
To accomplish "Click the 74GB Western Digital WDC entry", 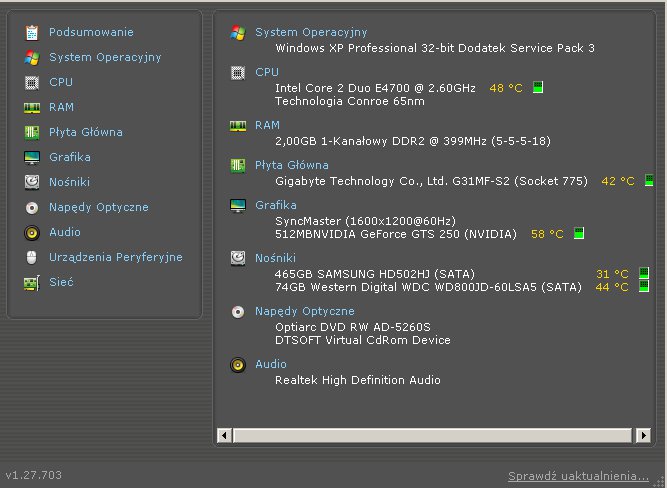I will 428,287.
